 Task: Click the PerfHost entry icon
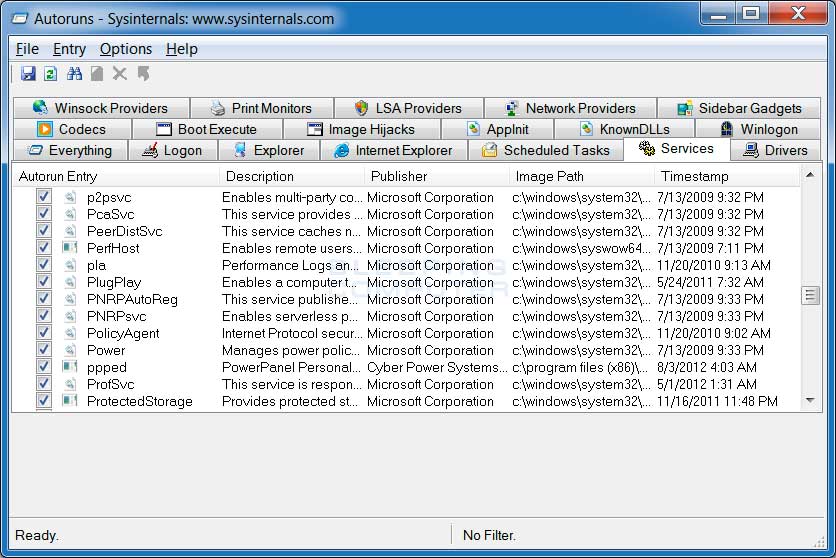[70, 248]
